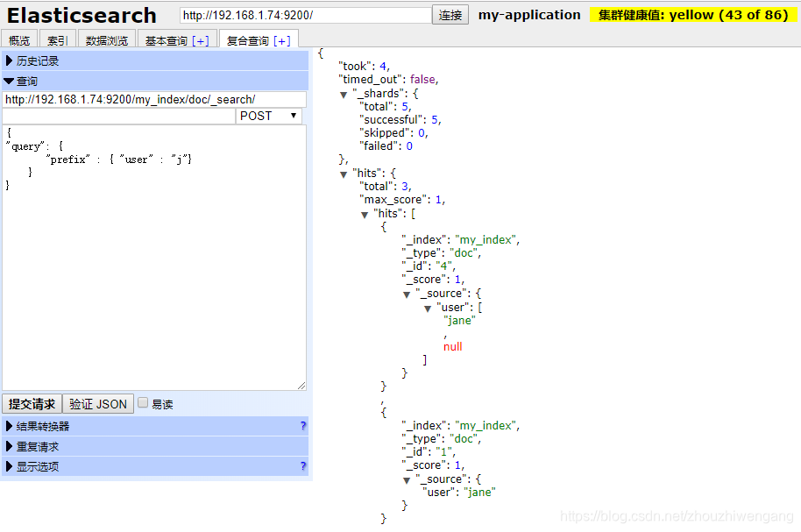Collapse the "_shards" JSON node triangle
The width and height of the screenshot is (801, 532).
tap(344, 95)
